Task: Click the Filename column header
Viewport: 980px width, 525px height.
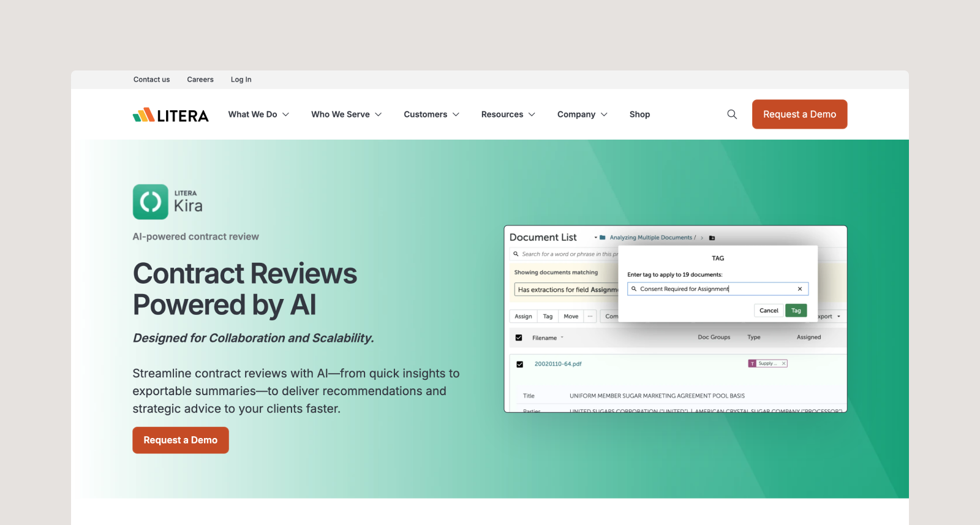Action: (545, 338)
